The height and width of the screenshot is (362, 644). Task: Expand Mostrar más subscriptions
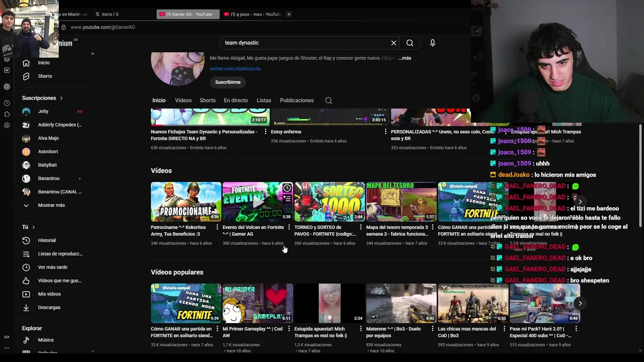coord(52,205)
